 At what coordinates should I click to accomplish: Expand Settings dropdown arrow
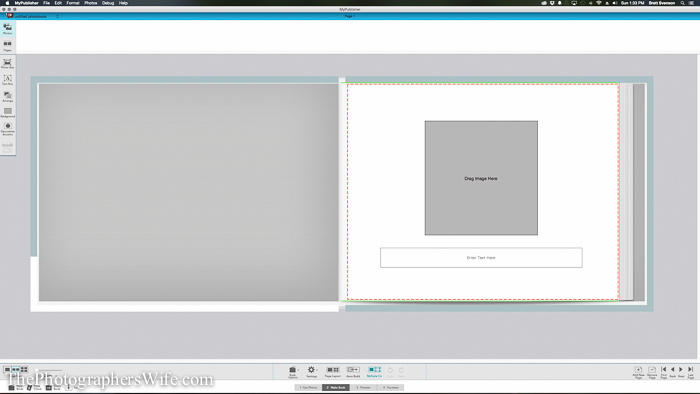click(x=317, y=370)
